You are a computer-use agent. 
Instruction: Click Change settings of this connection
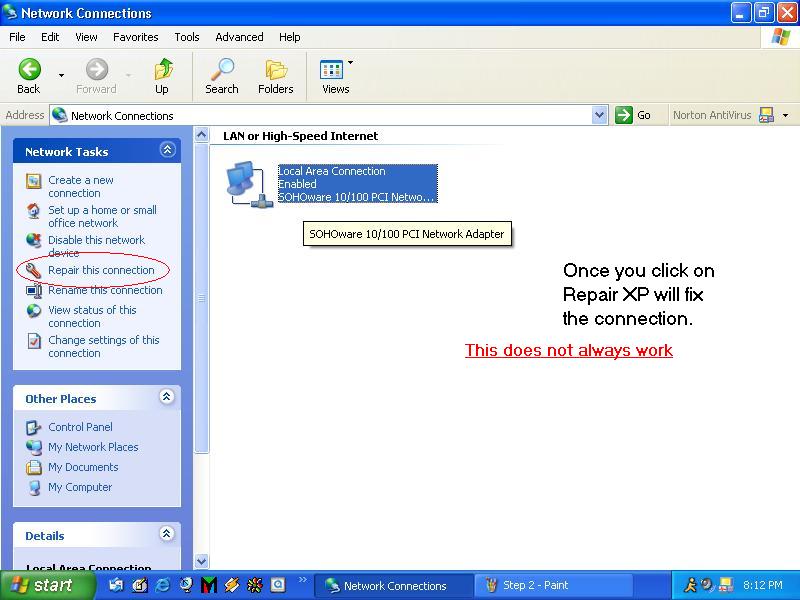[x=104, y=346]
